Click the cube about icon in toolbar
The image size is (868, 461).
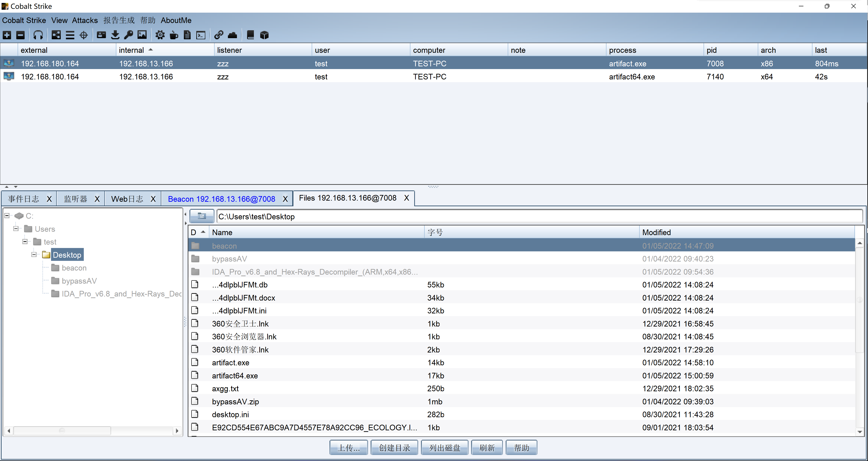click(x=264, y=35)
